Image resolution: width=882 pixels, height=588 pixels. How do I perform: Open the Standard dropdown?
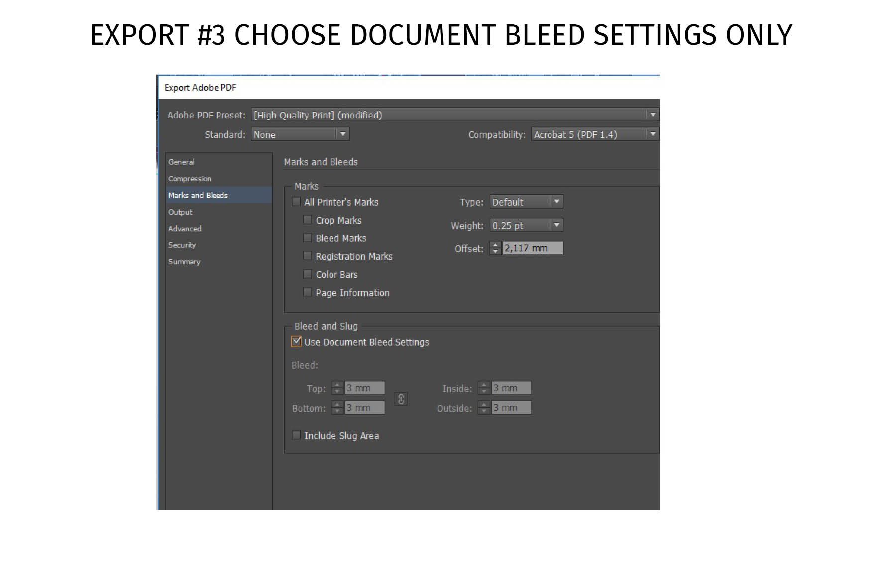(300, 134)
